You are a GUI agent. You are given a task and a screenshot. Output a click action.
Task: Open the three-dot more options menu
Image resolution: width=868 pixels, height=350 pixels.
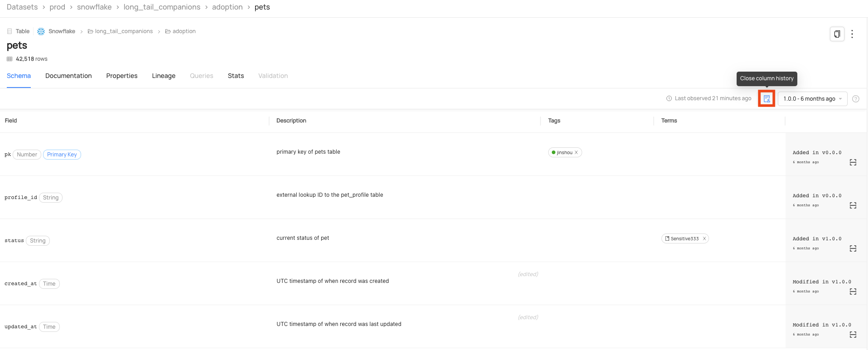[852, 34]
